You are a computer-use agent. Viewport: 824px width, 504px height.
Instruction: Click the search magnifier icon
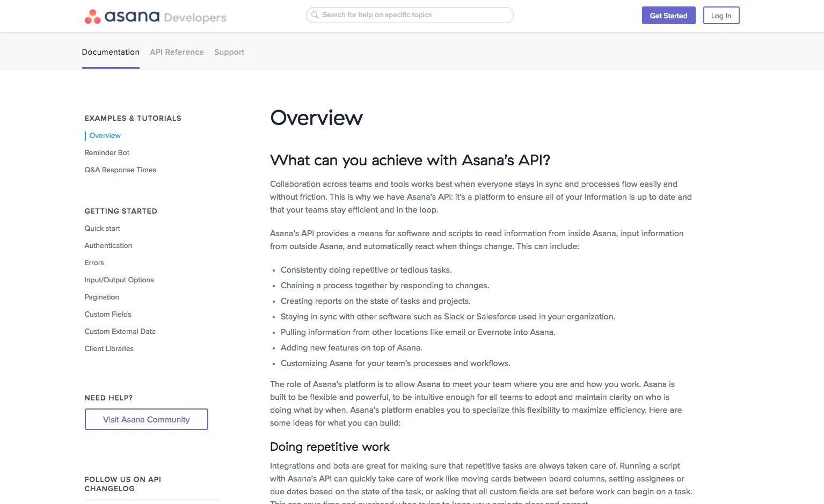click(315, 15)
